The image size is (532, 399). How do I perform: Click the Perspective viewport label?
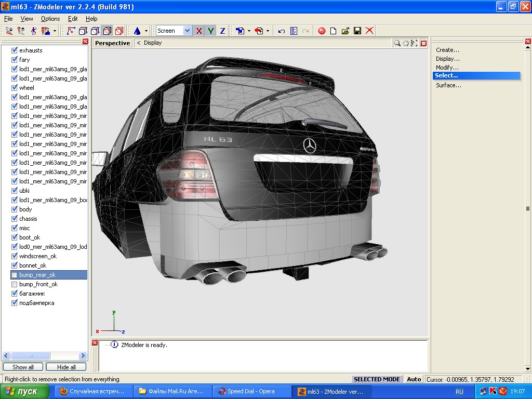pos(113,43)
